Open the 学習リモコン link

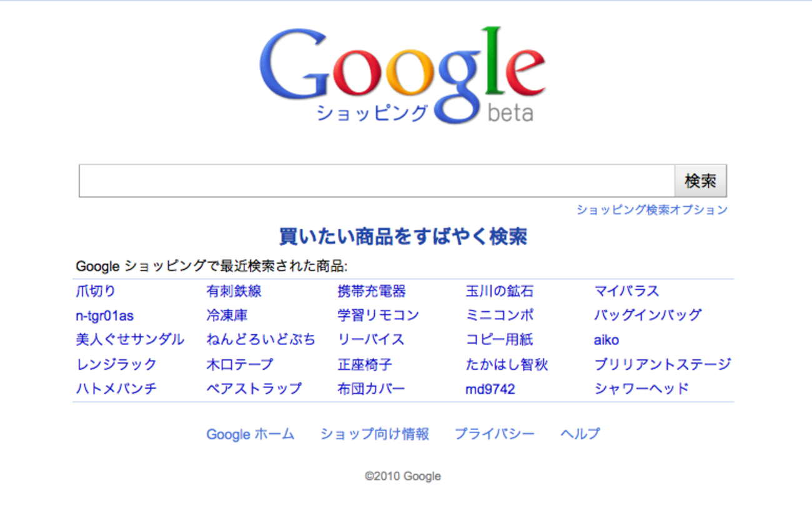pyautogui.click(x=378, y=316)
